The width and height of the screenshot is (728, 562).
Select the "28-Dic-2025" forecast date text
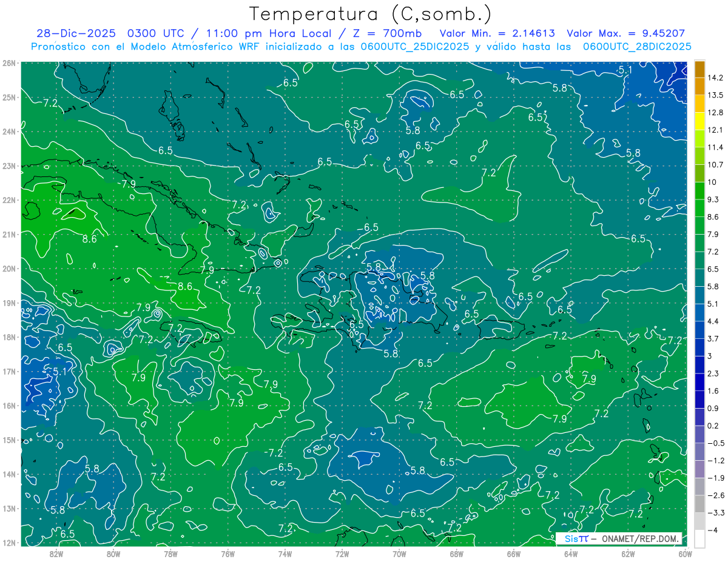(76, 33)
